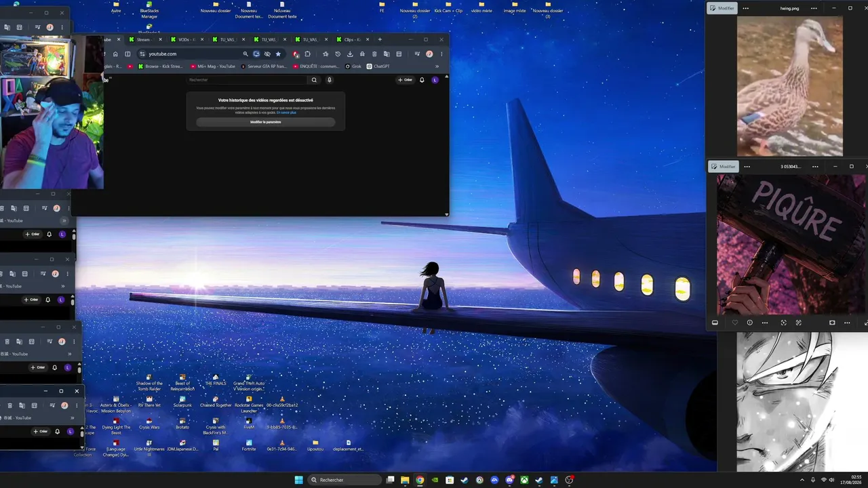This screenshot has width=868, height=488.
Task: Open the ChatGPT bookmark
Action: pos(378,66)
